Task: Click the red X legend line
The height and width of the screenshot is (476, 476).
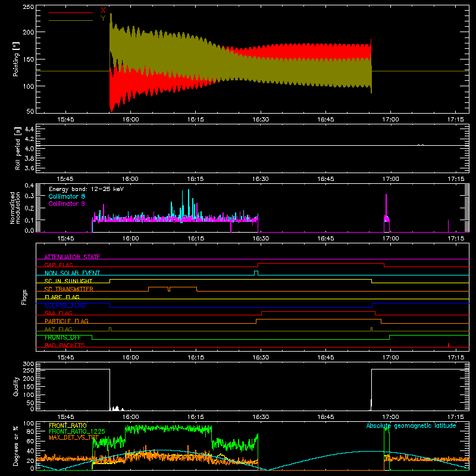Action: point(70,12)
